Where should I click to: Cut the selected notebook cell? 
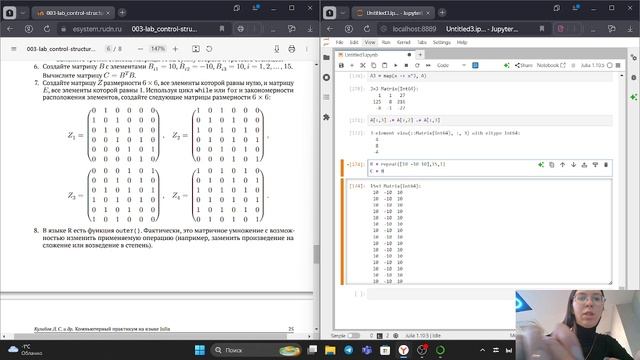[362, 65]
